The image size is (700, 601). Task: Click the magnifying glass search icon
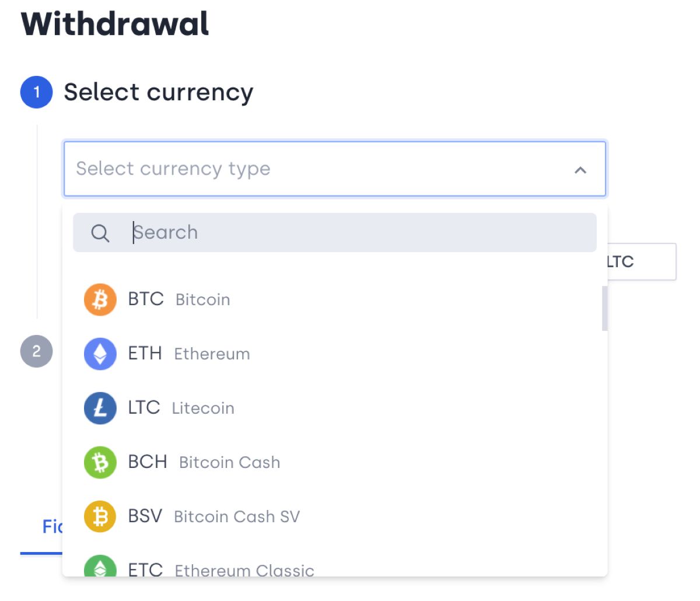tap(100, 233)
